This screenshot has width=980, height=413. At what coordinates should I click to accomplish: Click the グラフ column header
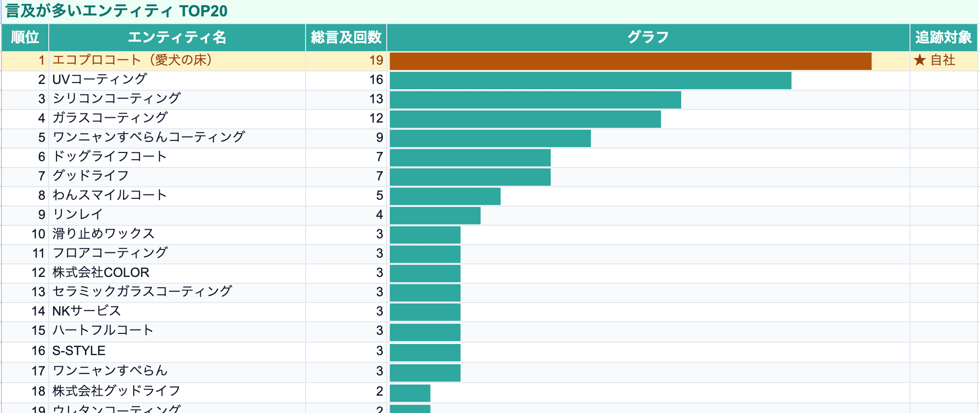(648, 37)
